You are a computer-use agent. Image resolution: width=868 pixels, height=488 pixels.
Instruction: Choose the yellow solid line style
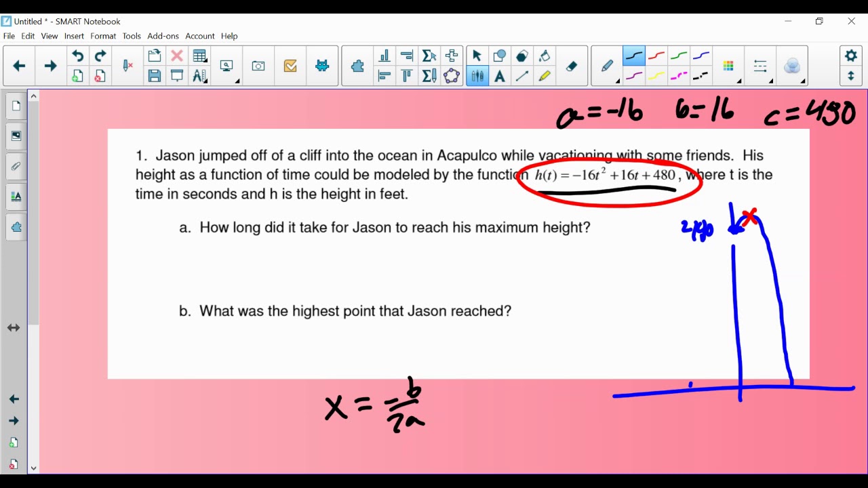[656, 76]
